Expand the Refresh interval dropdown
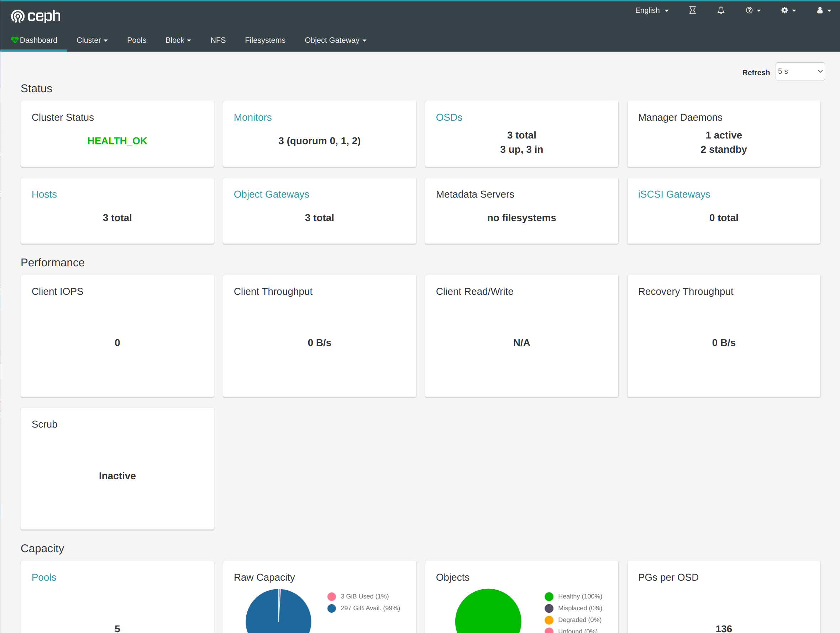840x633 pixels. [x=799, y=72]
